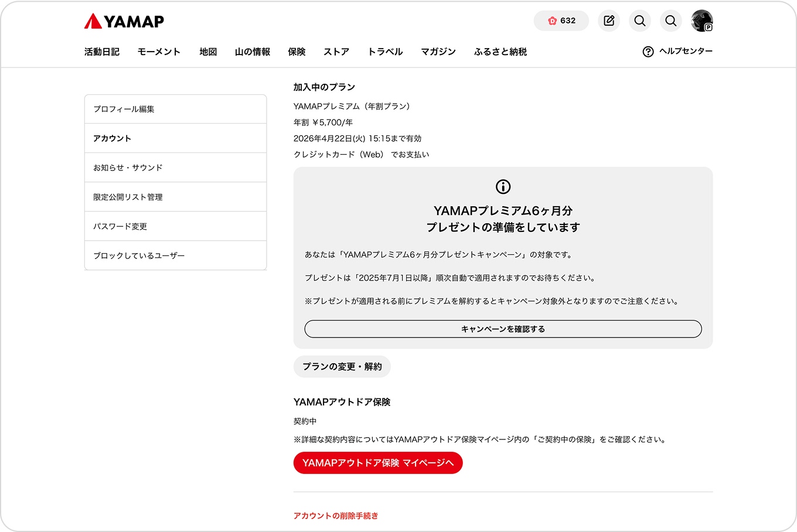Image resolution: width=797 pixels, height=532 pixels.
Task: Select 地図 from the top navigation
Action: pos(208,52)
